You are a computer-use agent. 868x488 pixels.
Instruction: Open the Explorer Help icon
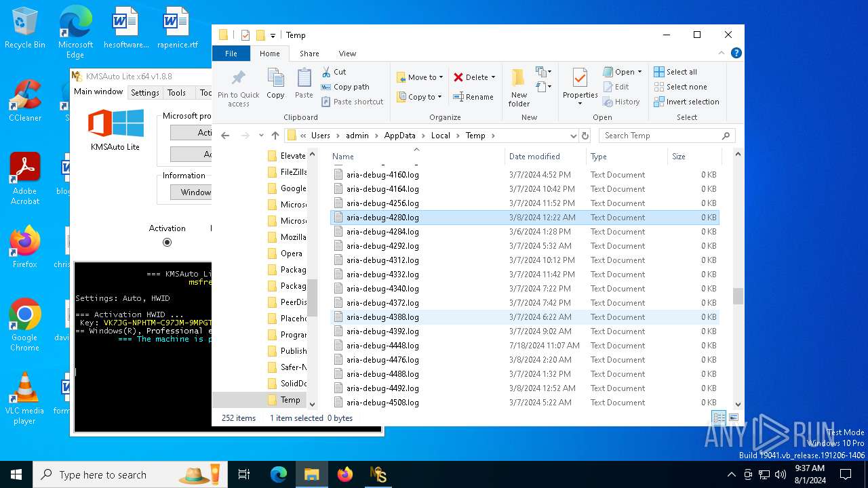point(736,53)
